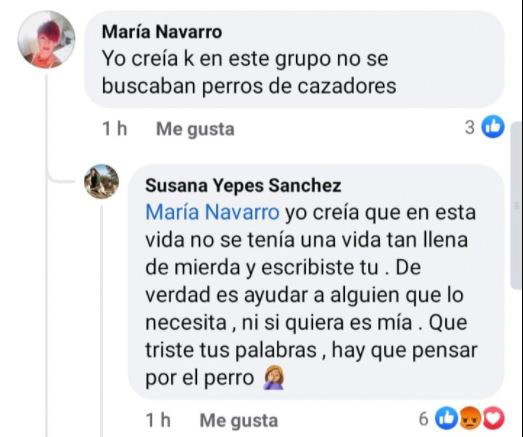This screenshot has width=523, height=437.
Task: Click the Susana Yepes Sanchez commenter name
Action: (243, 185)
